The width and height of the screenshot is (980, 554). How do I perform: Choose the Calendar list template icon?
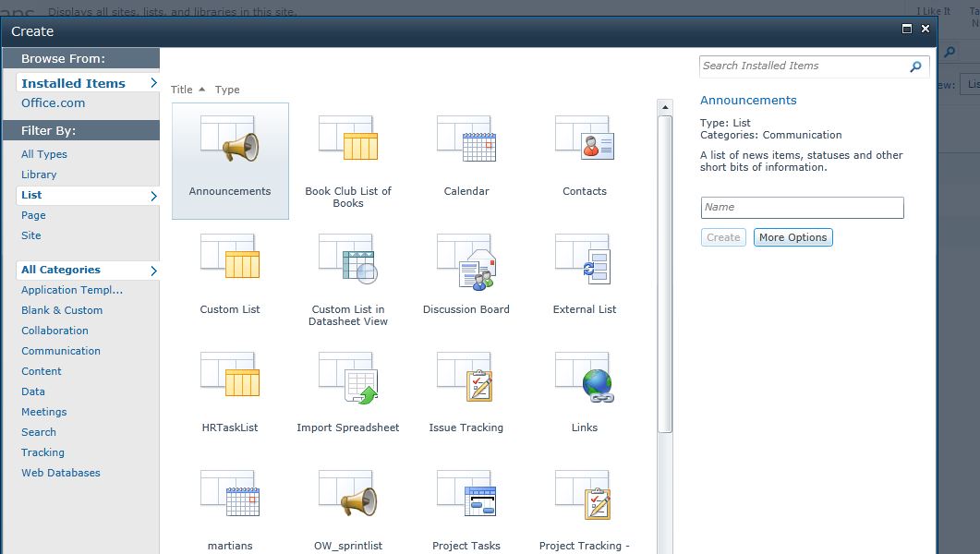click(x=466, y=138)
